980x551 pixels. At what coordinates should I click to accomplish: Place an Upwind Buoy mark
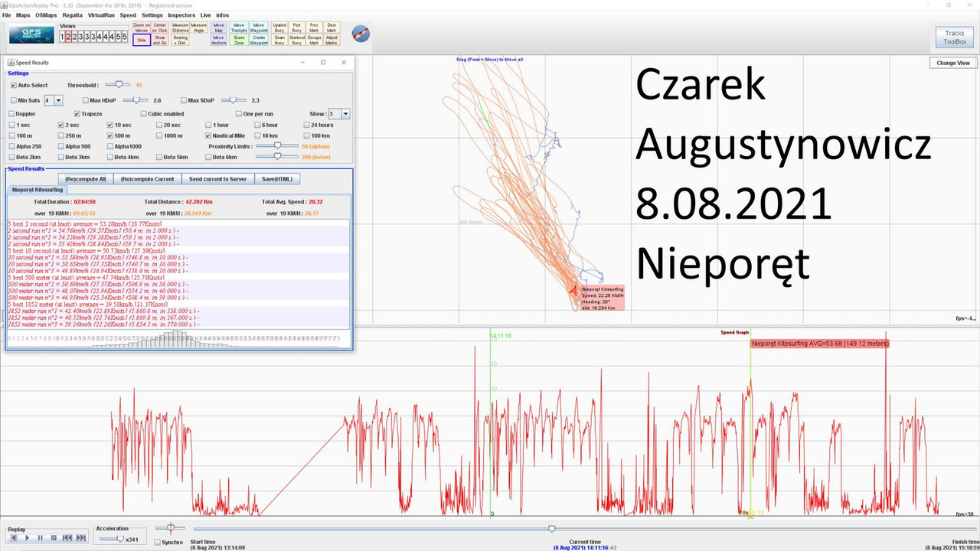coord(279,27)
